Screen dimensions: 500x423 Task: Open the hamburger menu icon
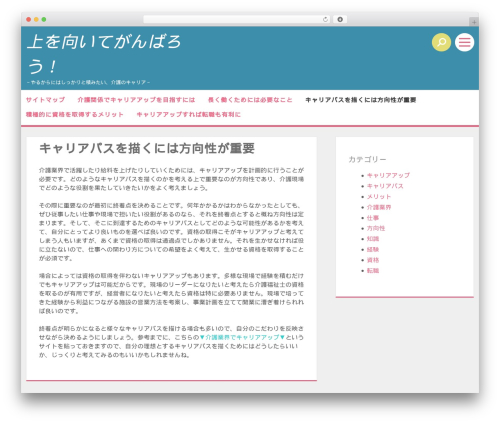465,42
